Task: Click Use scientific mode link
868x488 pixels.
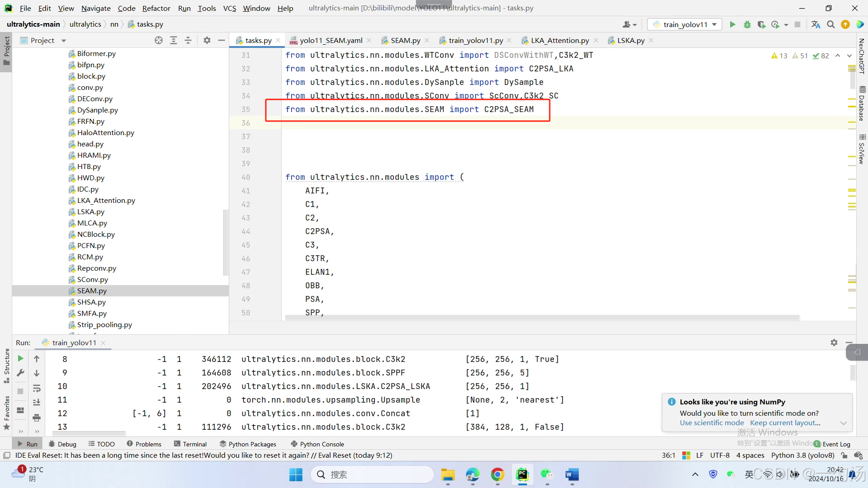Action: 712,423
